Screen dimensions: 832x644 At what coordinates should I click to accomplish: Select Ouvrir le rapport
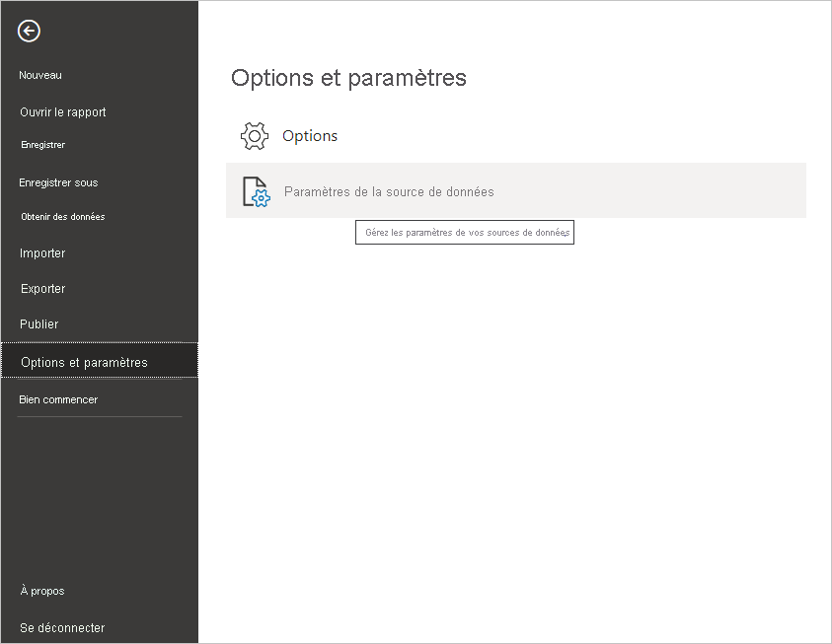pos(62,111)
